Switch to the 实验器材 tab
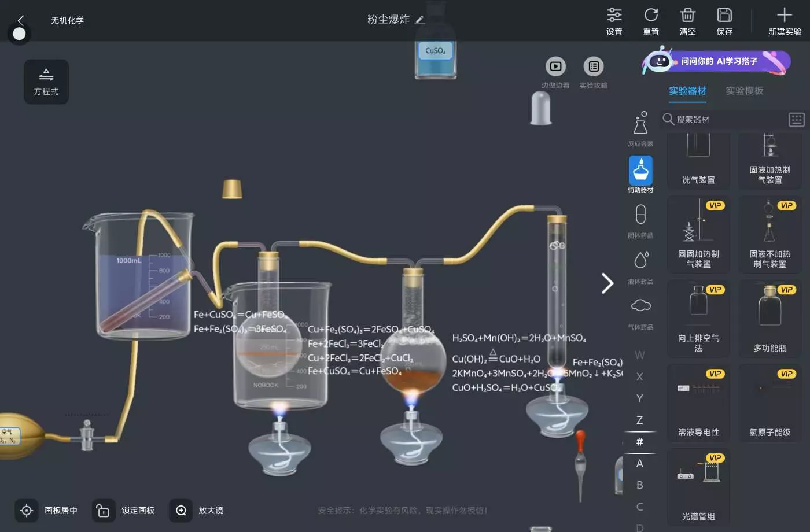The height and width of the screenshot is (532, 810). (687, 91)
